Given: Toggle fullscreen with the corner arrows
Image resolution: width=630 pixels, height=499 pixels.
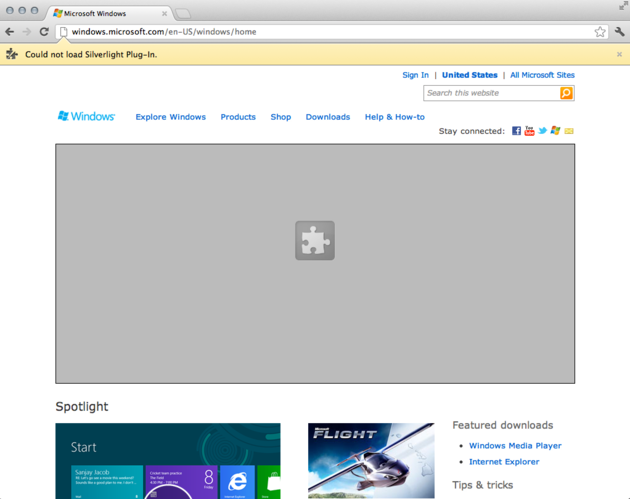Looking at the screenshot, I should pyautogui.click(x=623, y=6).
